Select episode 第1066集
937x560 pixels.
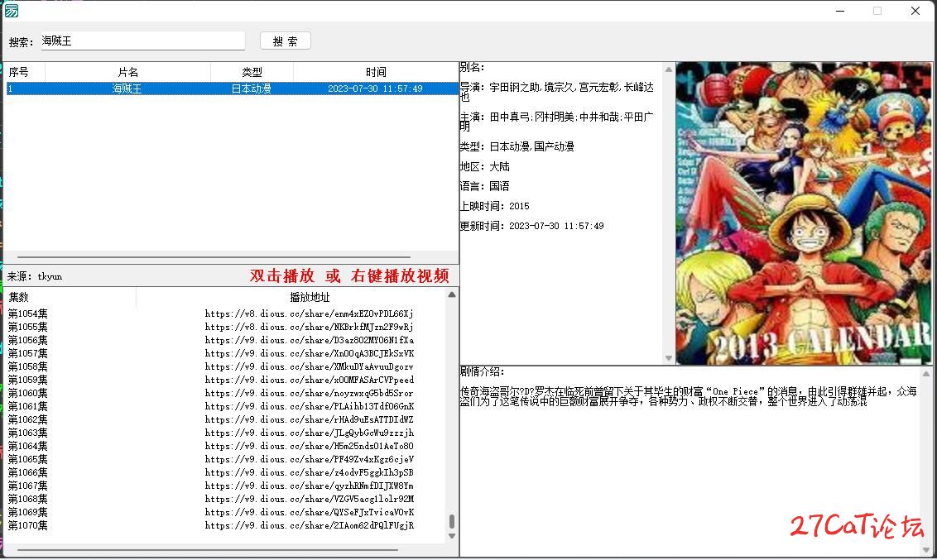(27, 472)
